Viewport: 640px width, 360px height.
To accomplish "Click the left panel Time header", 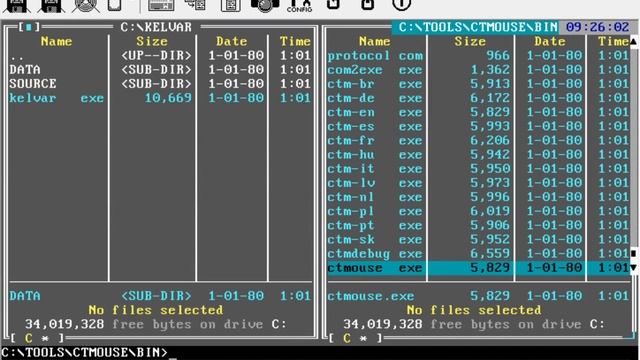I will point(295,41).
